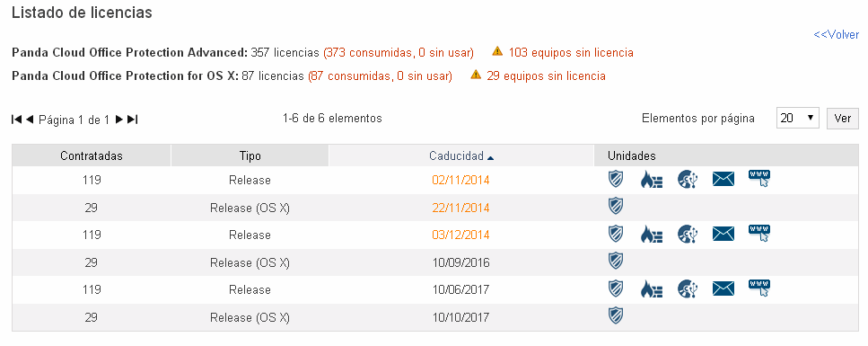Click the www web filtering icon in the 02/11/2014 row
This screenshot has height=346, width=868.
pos(759,179)
